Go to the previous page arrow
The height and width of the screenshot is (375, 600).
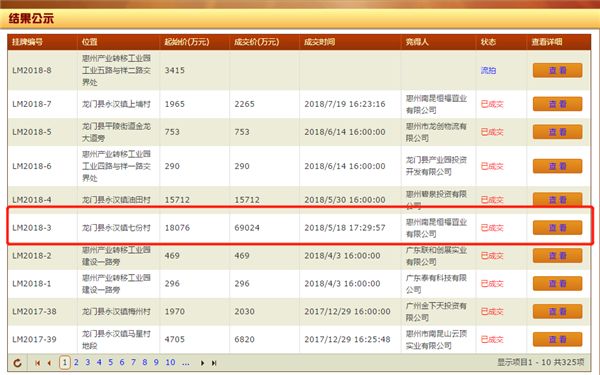[49, 363]
